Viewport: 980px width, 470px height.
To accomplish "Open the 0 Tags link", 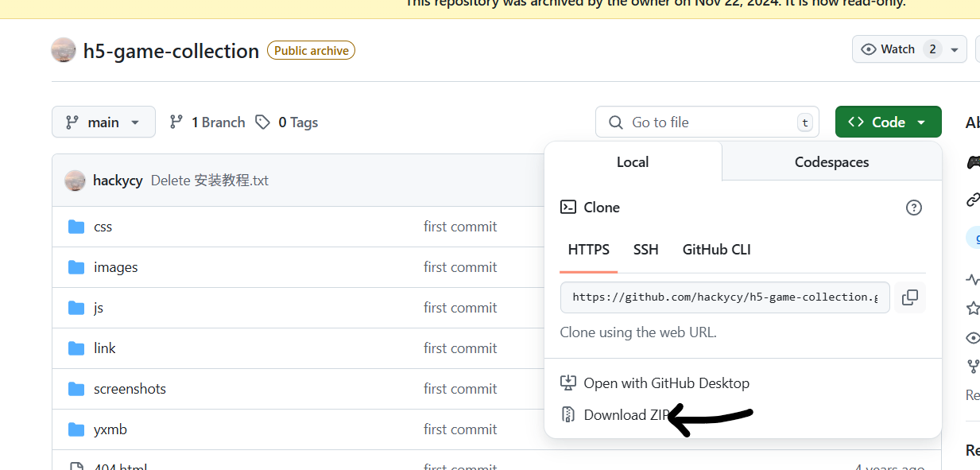I will click(x=287, y=122).
